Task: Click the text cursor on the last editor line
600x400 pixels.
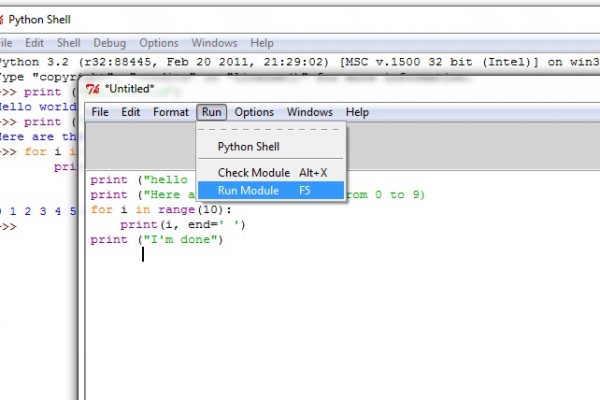Action: (x=143, y=254)
